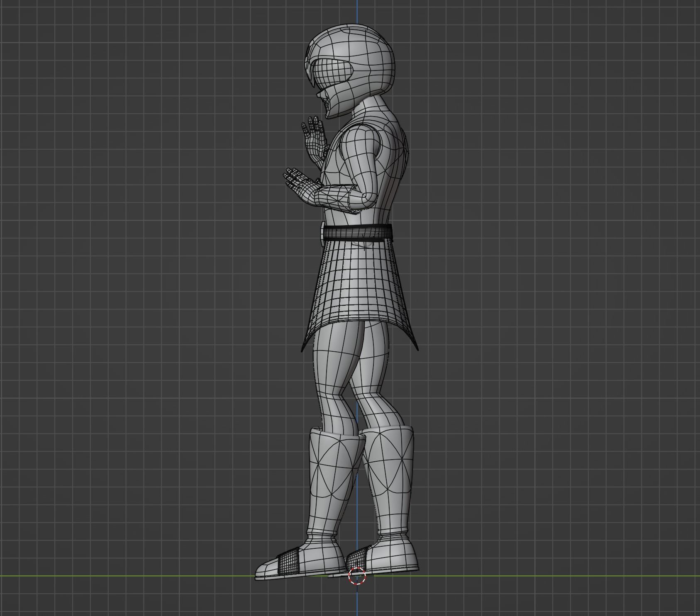This screenshot has height=616, width=700.
Task: Click the 3D cursor at the origin
Action: (357, 576)
